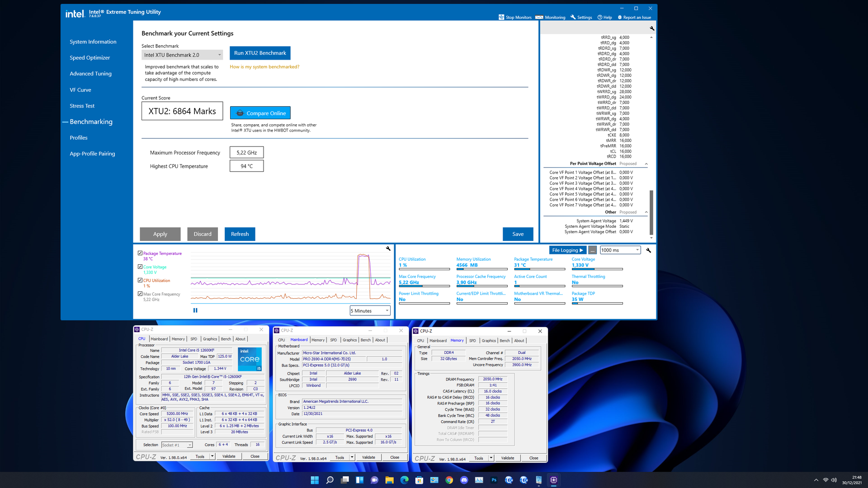Collapse the Per Point Voltage Offset section
Screen dimensions: 868x488
(646, 164)
